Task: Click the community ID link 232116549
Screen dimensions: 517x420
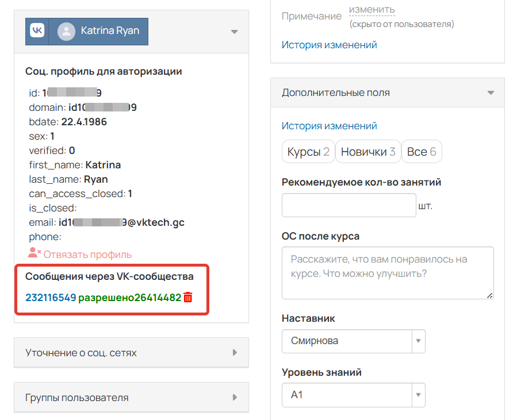Action: click(x=49, y=297)
